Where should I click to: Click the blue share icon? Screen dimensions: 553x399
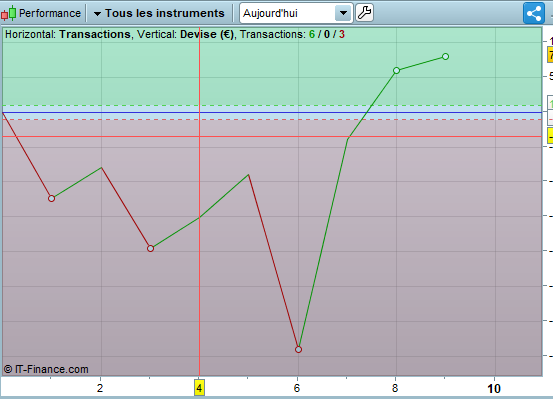click(534, 13)
